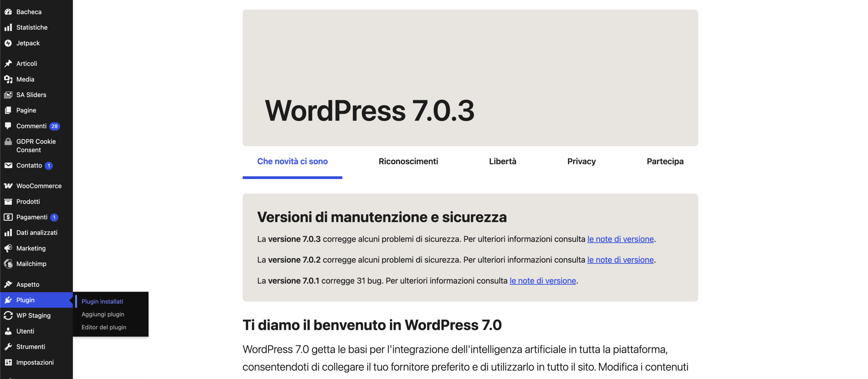Click the SA Sliders images icon
The image size is (868, 379).
tap(8, 95)
